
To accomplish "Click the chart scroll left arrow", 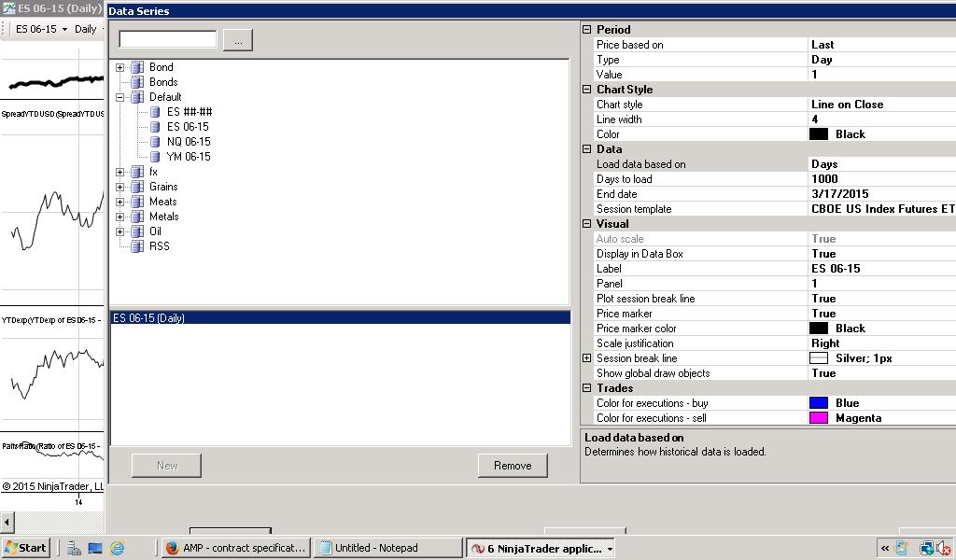I will pyautogui.click(x=7, y=523).
